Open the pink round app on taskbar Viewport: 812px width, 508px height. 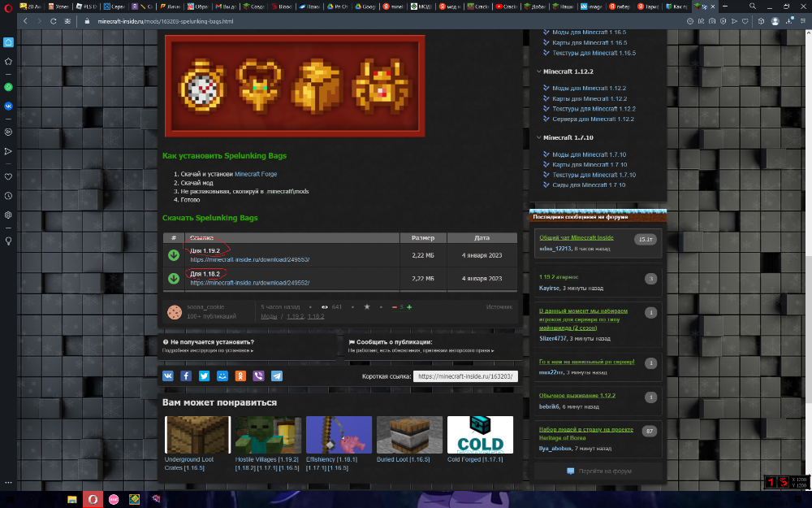coord(114,500)
